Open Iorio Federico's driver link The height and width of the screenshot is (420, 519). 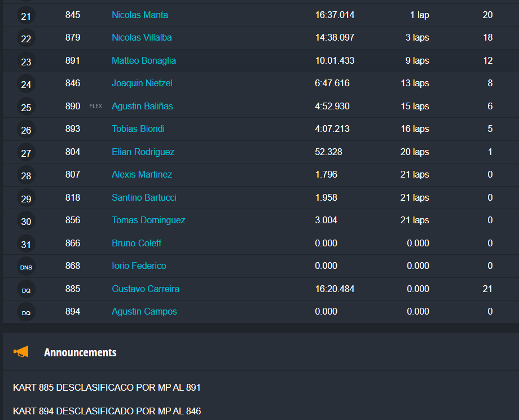click(x=139, y=266)
